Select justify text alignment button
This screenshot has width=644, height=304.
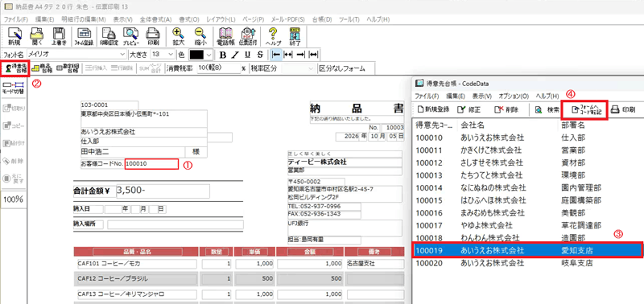click(x=313, y=55)
